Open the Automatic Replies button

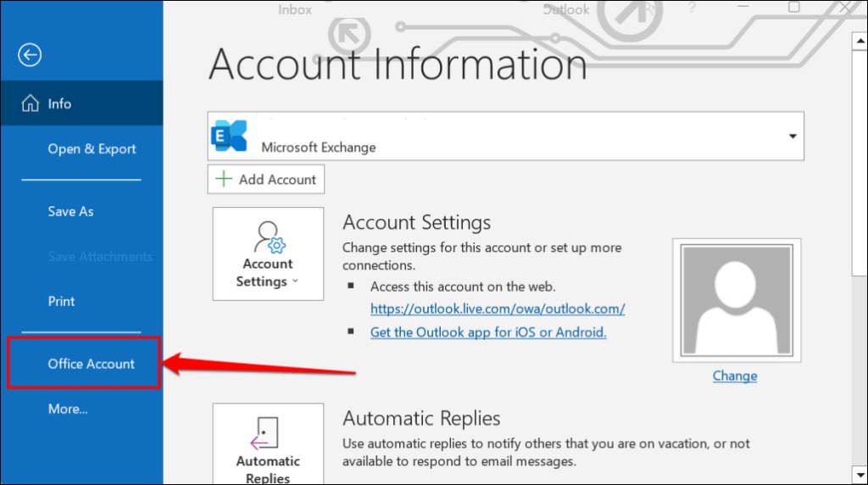pyautogui.click(x=268, y=444)
